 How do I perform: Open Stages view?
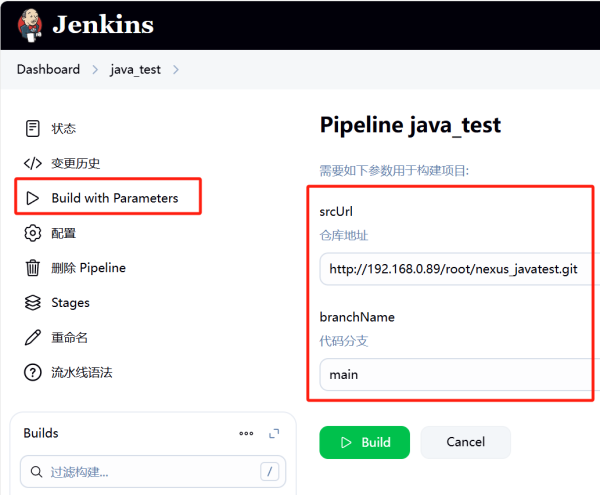(70, 303)
